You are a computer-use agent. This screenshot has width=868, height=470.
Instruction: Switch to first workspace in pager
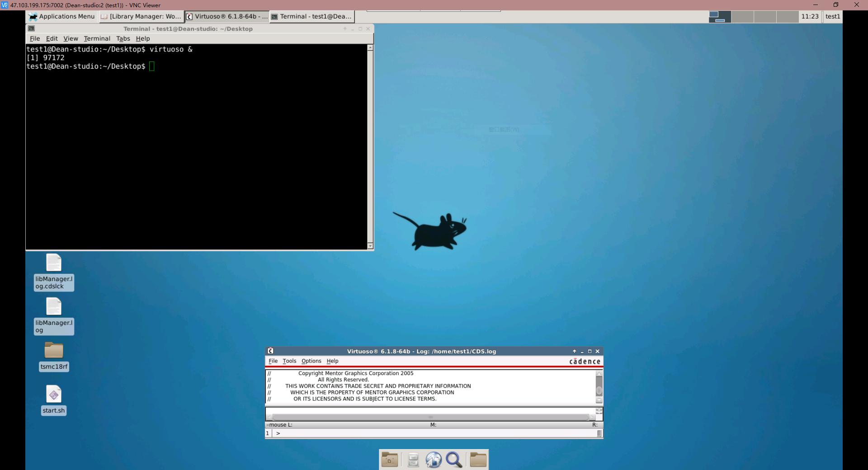[720, 17]
